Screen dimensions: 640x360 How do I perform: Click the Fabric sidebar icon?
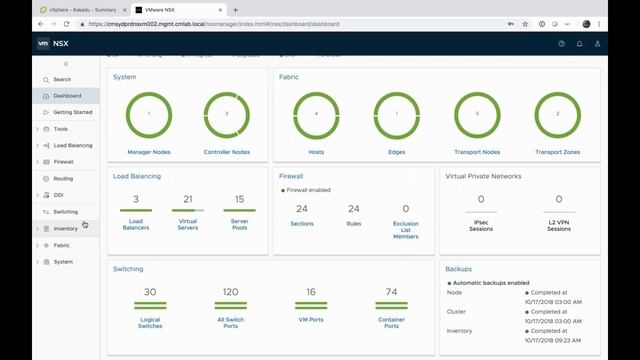pos(46,245)
